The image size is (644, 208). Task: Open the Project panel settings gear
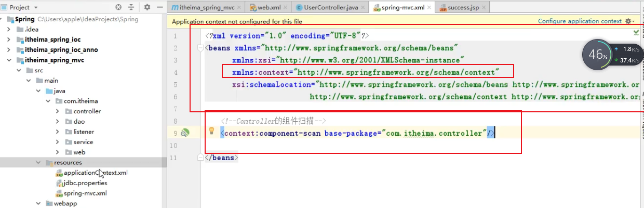(x=147, y=7)
